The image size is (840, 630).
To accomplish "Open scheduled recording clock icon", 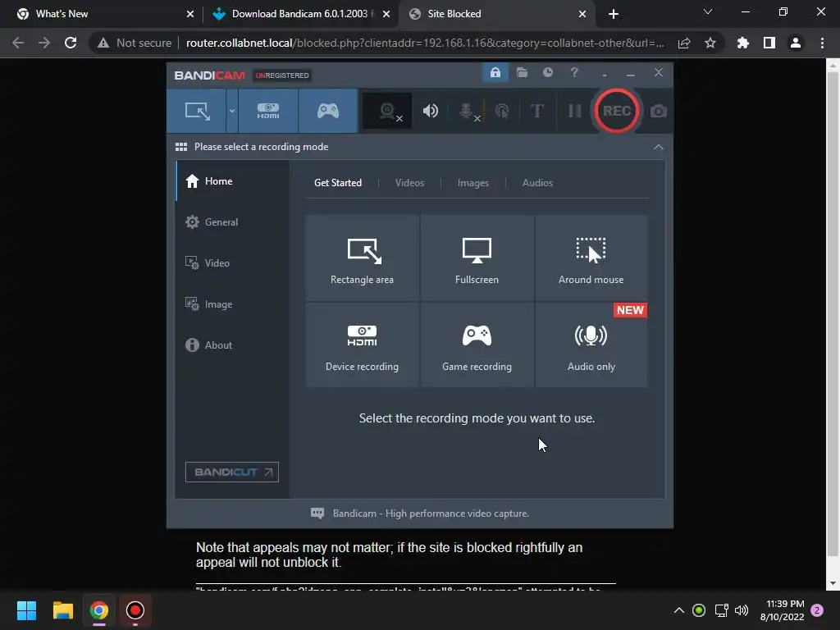I will tap(547, 72).
